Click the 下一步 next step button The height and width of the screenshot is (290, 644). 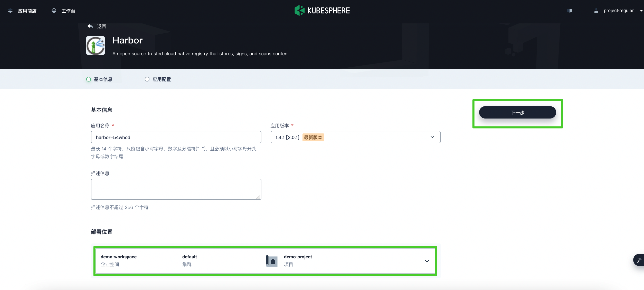(517, 112)
